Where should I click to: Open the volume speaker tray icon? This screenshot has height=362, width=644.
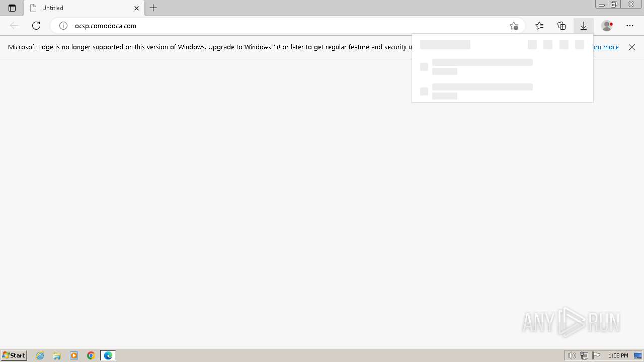pyautogui.click(x=572, y=356)
